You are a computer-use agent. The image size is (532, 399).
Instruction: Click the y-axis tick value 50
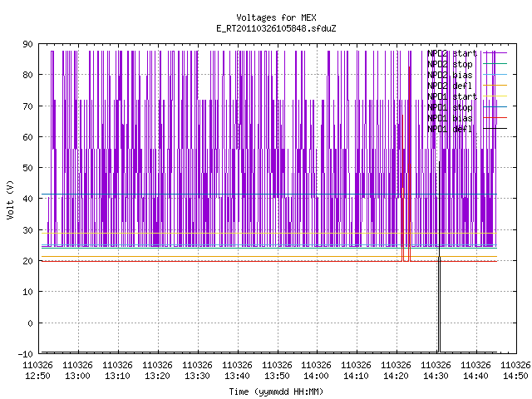click(27, 168)
